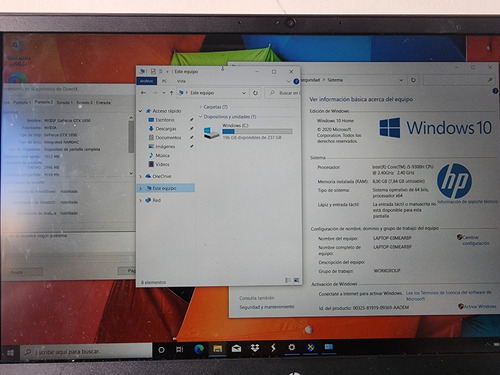500x375 pixels.
Task: Expand the Carpetas (7) group
Action: pos(201,107)
